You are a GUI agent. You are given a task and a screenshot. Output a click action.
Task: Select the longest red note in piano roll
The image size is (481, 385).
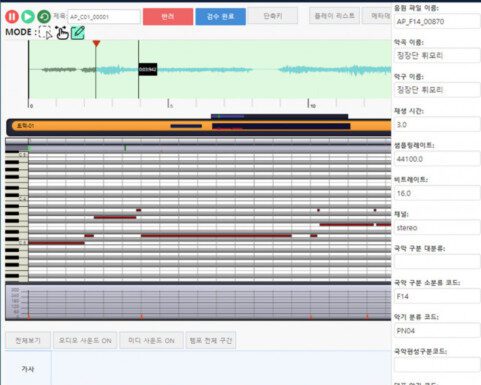pos(216,236)
